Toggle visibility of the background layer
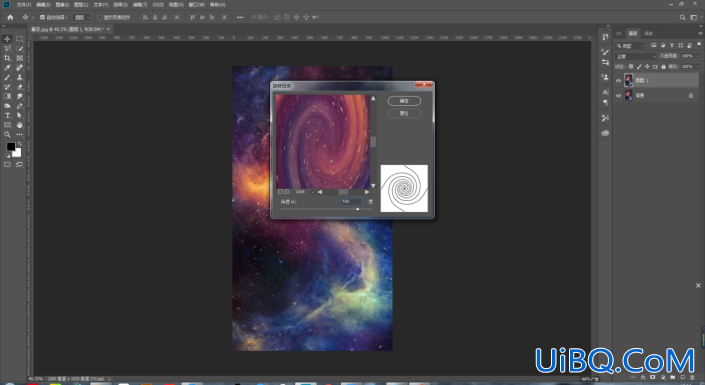The width and height of the screenshot is (705, 385). [618, 95]
